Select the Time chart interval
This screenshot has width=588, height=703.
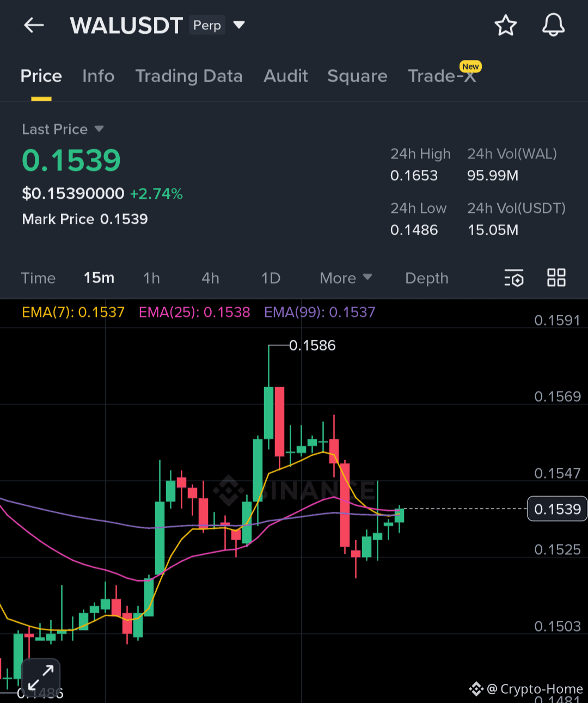(x=38, y=278)
